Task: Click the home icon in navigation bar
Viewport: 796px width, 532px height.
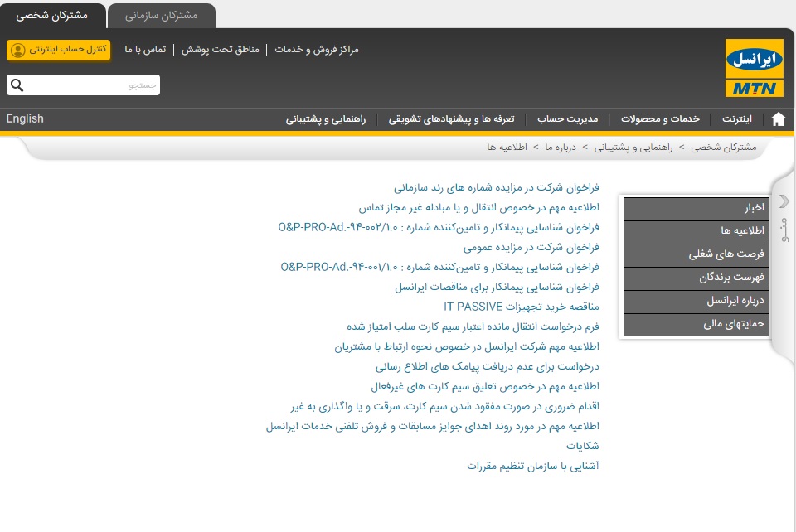Action: (x=778, y=119)
